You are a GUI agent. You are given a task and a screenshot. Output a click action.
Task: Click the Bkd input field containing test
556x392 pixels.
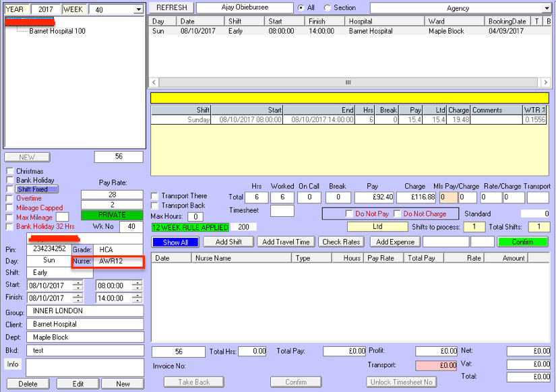[x=85, y=350]
